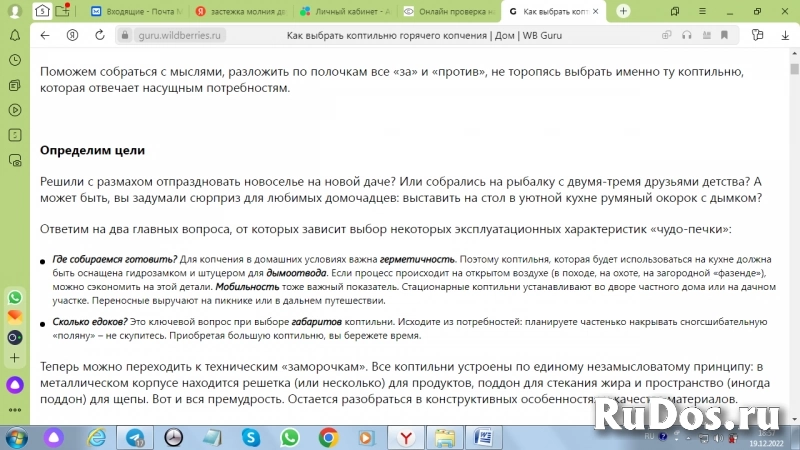
Task: Add a new sidebar app
Action: point(15,358)
